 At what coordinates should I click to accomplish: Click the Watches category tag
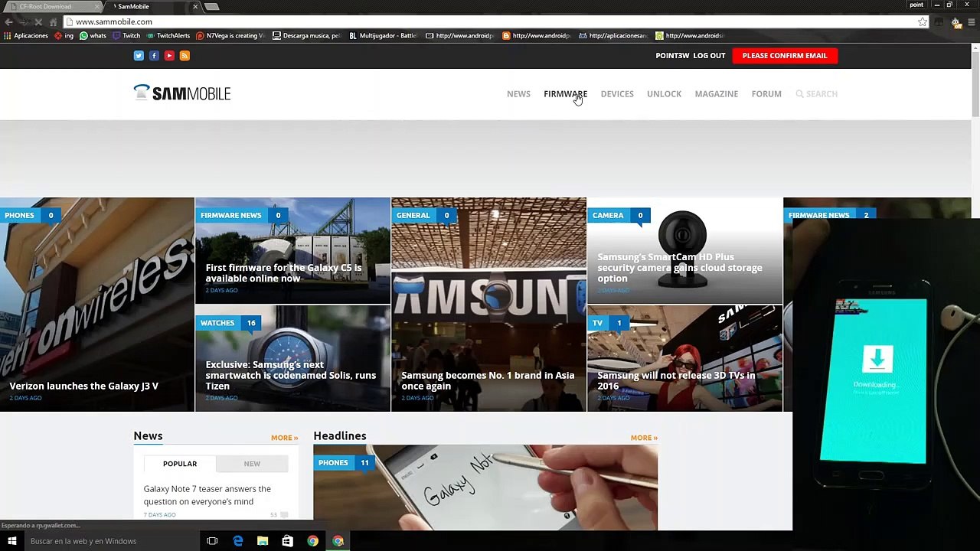pos(217,323)
